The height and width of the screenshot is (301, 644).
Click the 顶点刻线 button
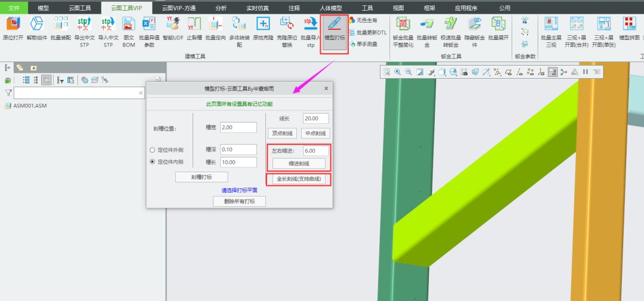click(282, 134)
